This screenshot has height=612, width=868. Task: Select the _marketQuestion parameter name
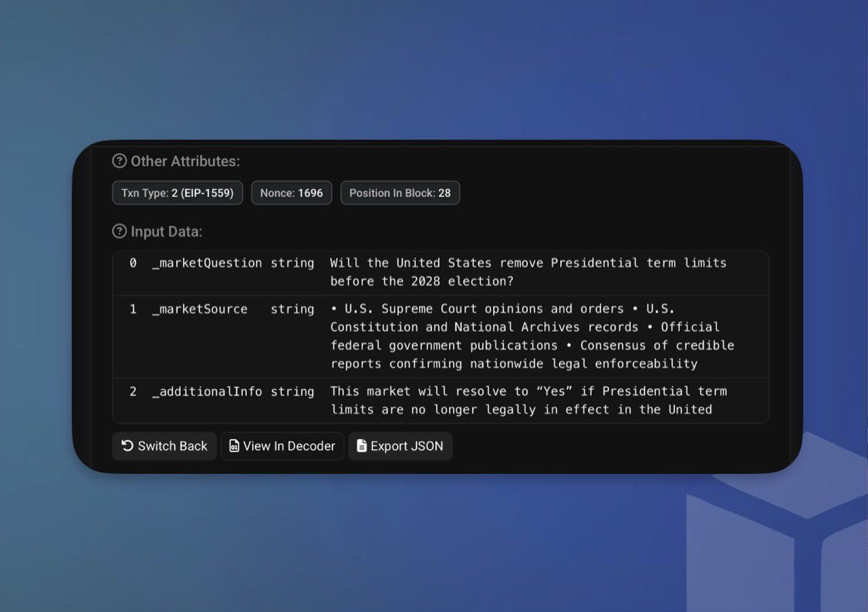pos(207,263)
